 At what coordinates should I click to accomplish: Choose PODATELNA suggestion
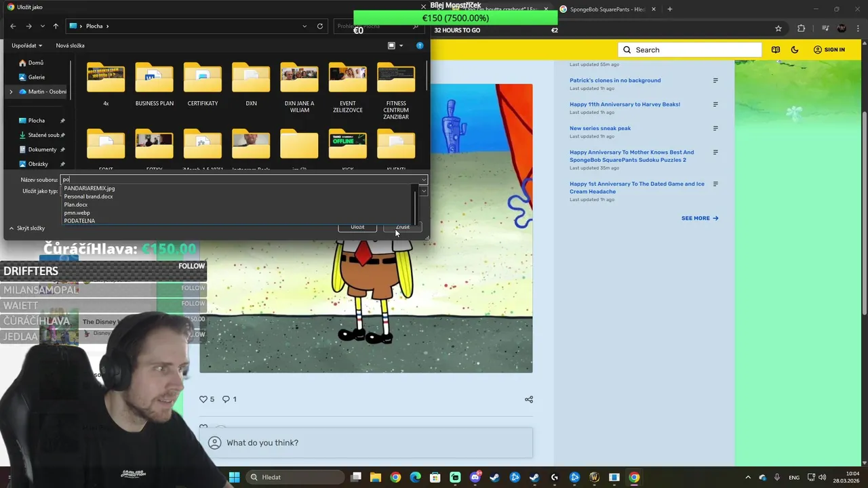79,221
